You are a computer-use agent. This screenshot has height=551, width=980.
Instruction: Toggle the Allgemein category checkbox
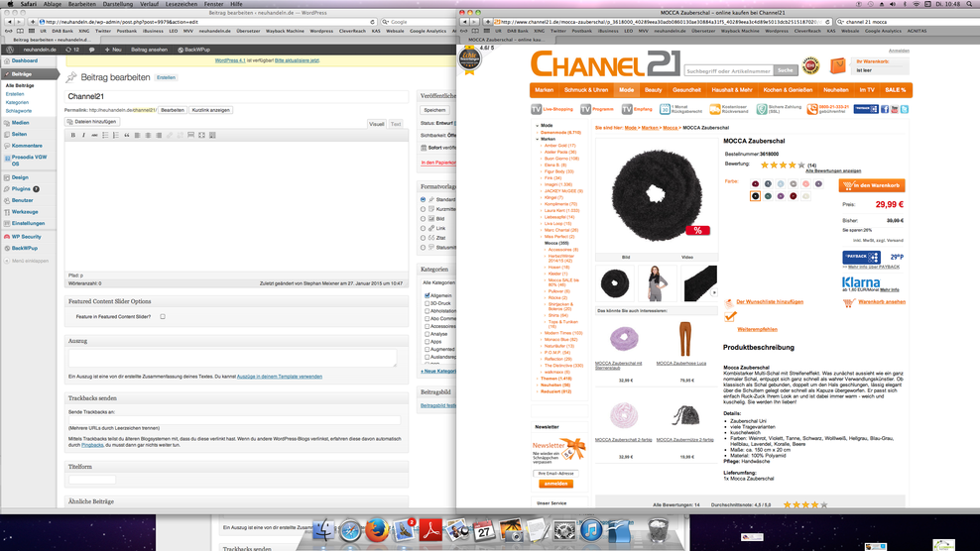pos(428,295)
